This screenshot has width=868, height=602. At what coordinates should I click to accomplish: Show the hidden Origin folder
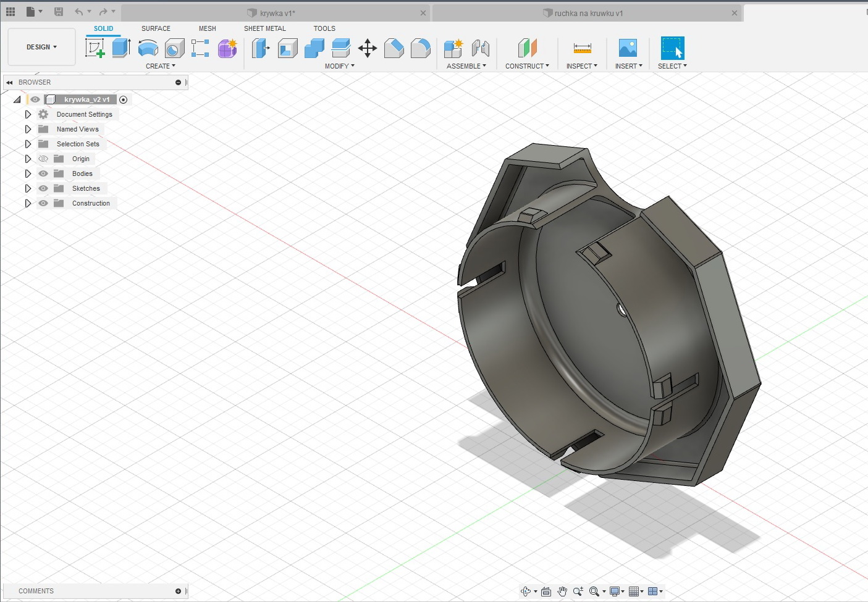(x=43, y=159)
